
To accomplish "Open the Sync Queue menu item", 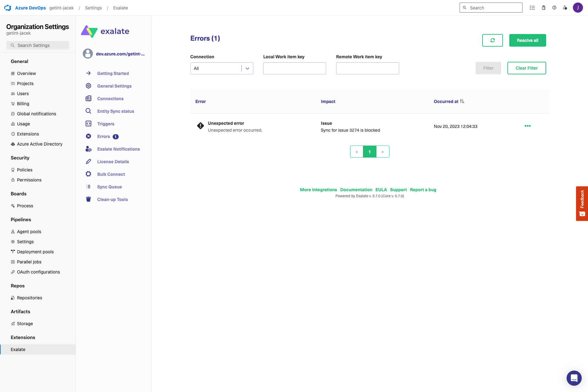I will point(110,187).
